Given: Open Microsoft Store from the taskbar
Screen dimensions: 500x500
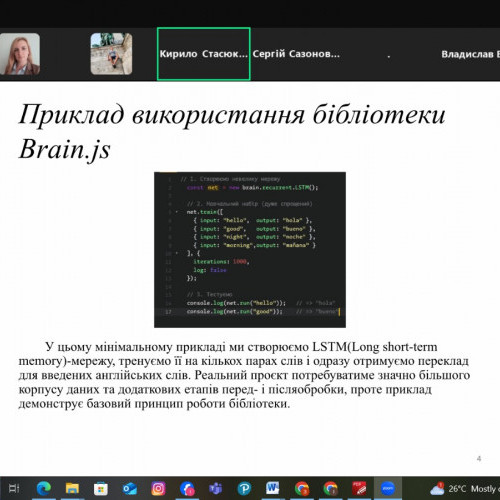Looking at the screenshot, I should coord(101,489).
